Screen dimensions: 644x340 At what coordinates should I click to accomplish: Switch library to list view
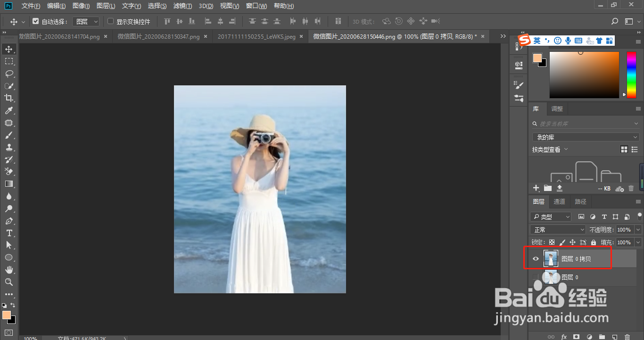(x=635, y=149)
